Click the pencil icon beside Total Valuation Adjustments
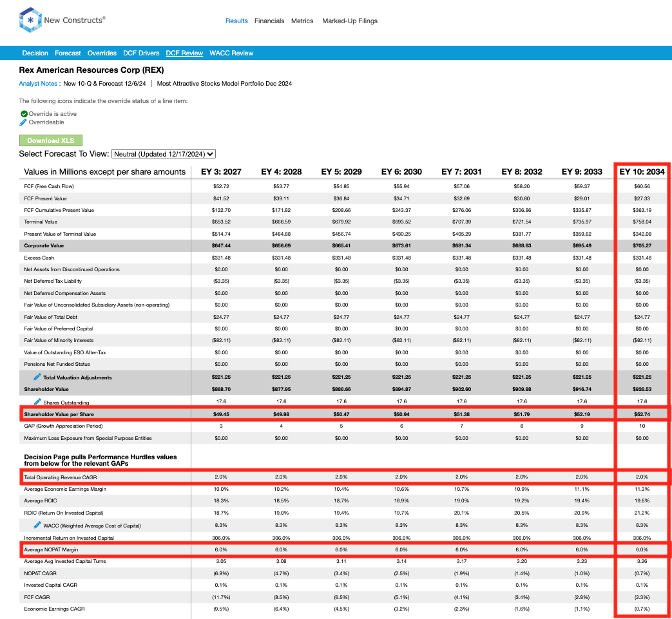Viewport: 672px width, 619px height. [x=37, y=377]
